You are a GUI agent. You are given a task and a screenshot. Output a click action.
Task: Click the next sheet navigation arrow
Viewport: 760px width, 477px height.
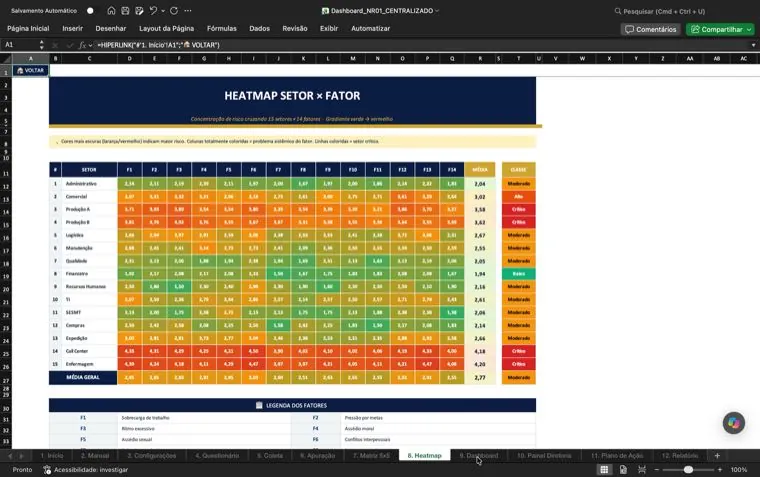coord(21,456)
